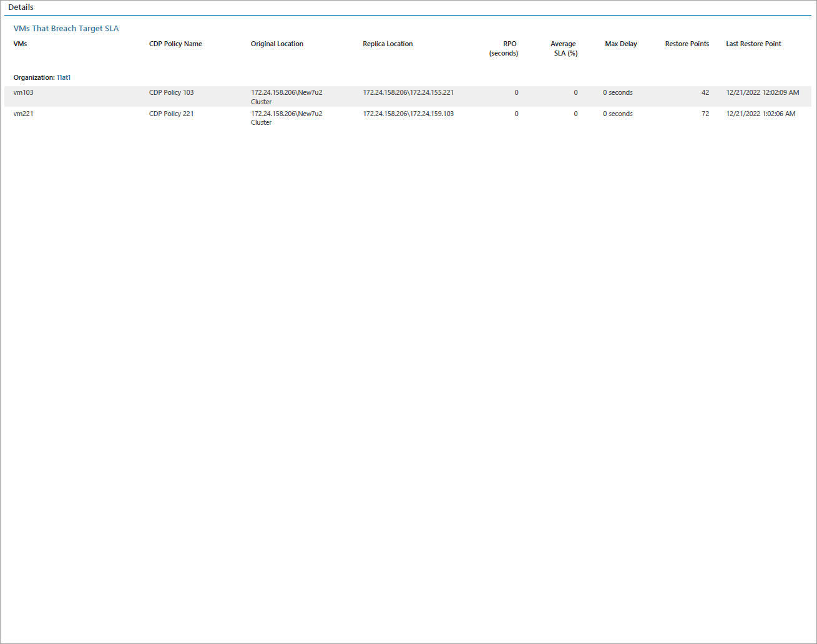The height and width of the screenshot is (644, 817).
Task: Switch to the Details tab
Action: (x=21, y=7)
